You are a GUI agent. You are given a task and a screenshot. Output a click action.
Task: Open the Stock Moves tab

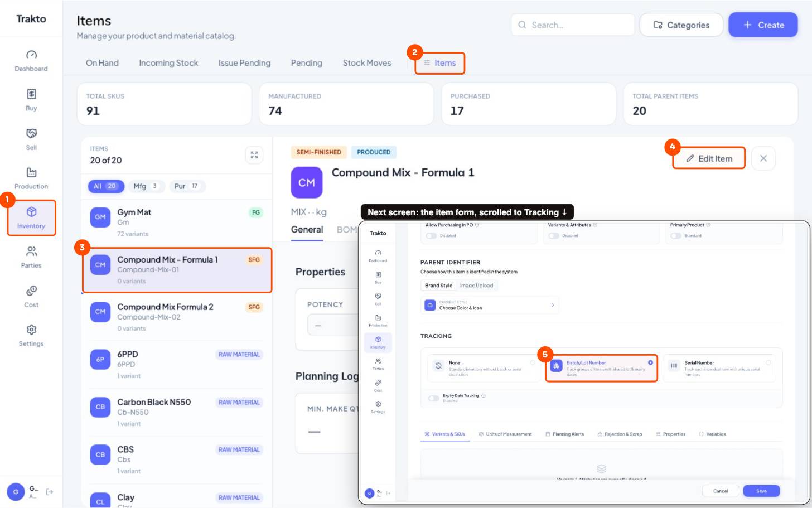tap(367, 63)
